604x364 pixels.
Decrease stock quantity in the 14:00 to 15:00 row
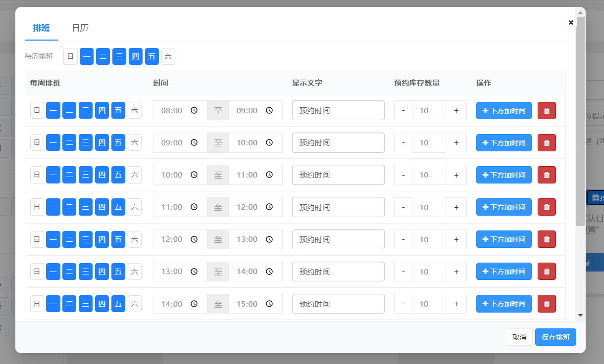403,304
